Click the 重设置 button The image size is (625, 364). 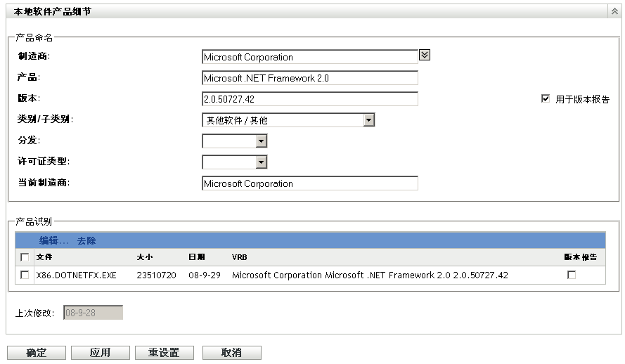pyautogui.click(x=165, y=353)
